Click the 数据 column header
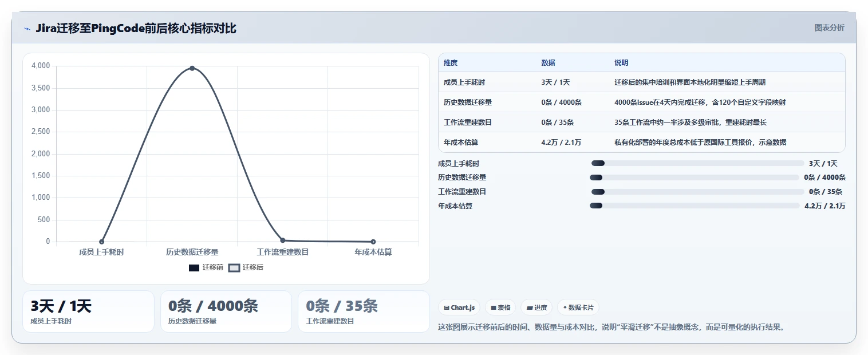The image size is (868, 355). pos(548,63)
